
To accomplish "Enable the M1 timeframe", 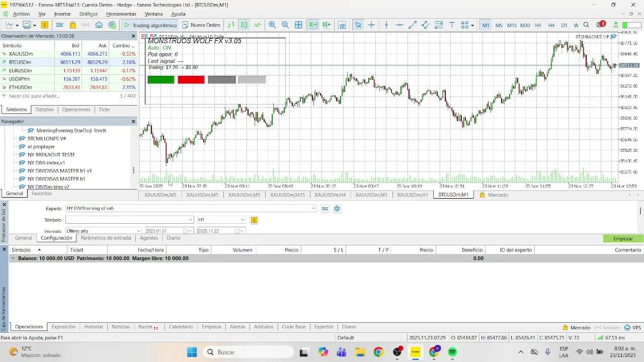I will click(x=486, y=25).
